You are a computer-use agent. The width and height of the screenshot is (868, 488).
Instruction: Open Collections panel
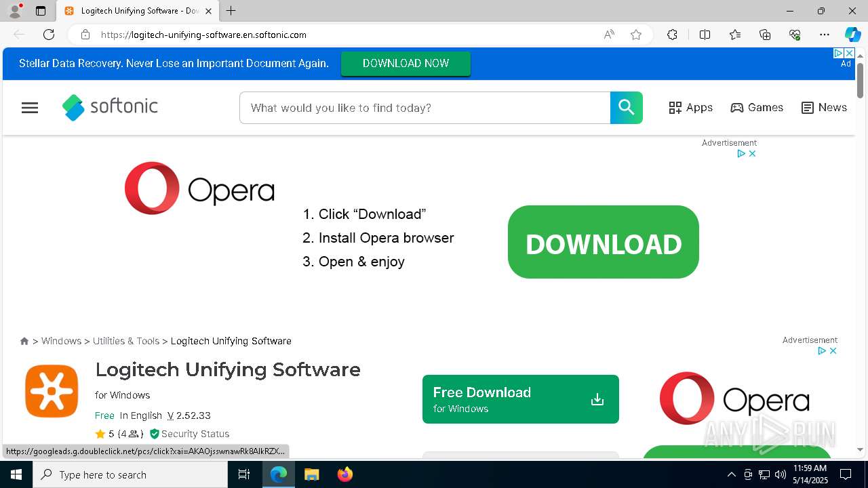click(x=765, y=35)
